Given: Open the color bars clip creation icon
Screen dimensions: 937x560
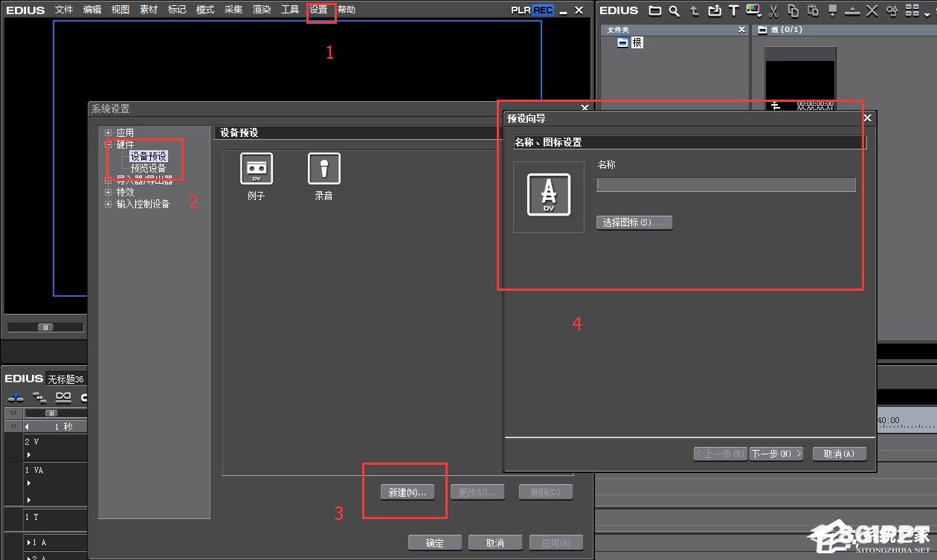Looking at the screenshot, I should coord(754,10).
